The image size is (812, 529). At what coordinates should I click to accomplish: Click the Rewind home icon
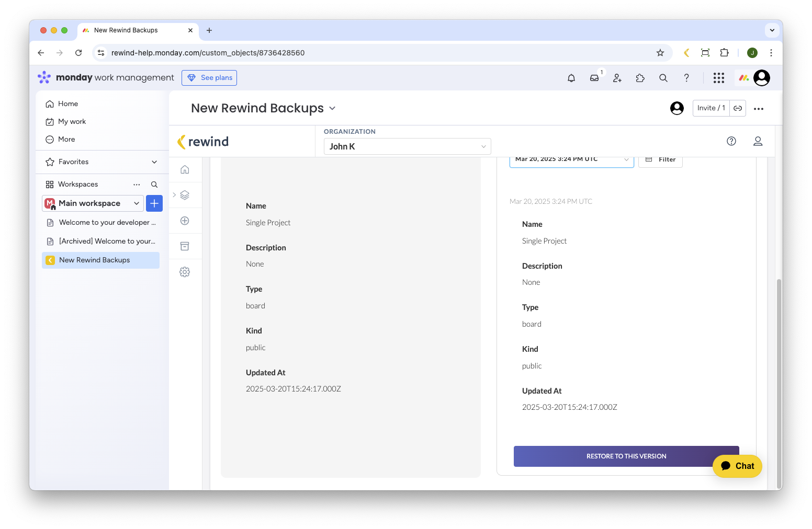pyautogui.click(x=185, y=169)
